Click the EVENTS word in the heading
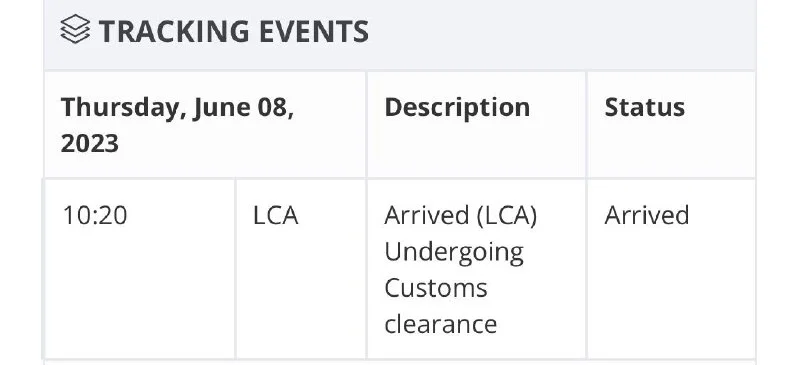The image size is (800, 365). click(x=314, y=31)
